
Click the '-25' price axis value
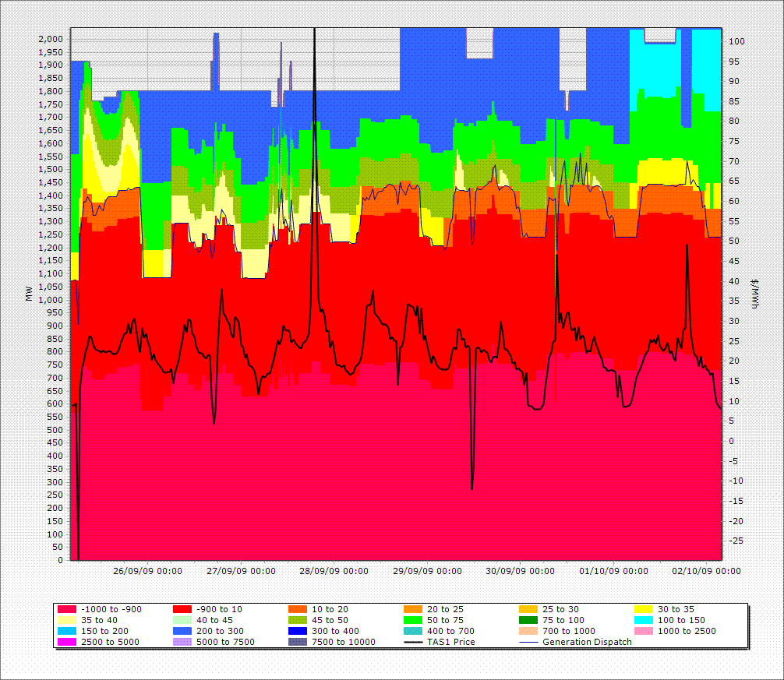click(736, 541)
